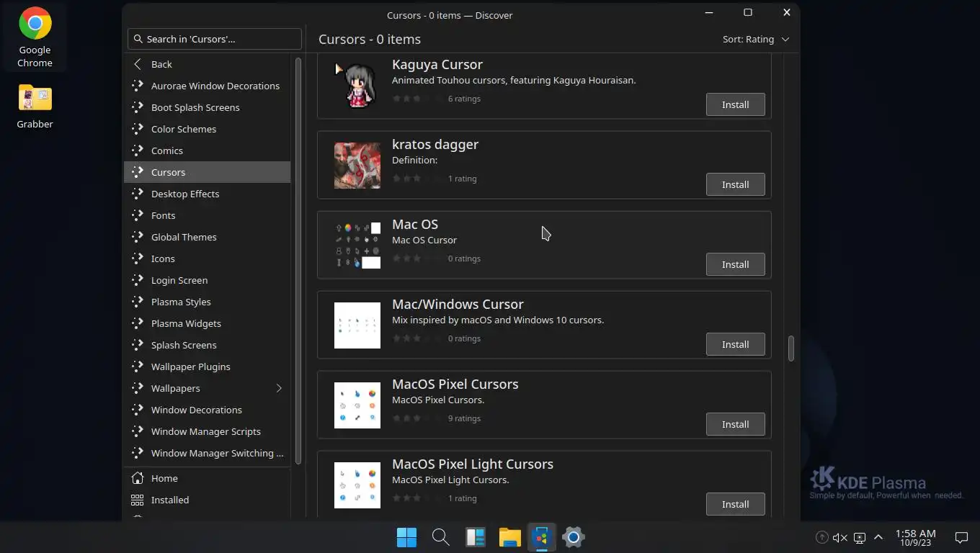Open the search magnifier in the taskbar
Screen dimensions: 980x553
(x=440, y=537)
